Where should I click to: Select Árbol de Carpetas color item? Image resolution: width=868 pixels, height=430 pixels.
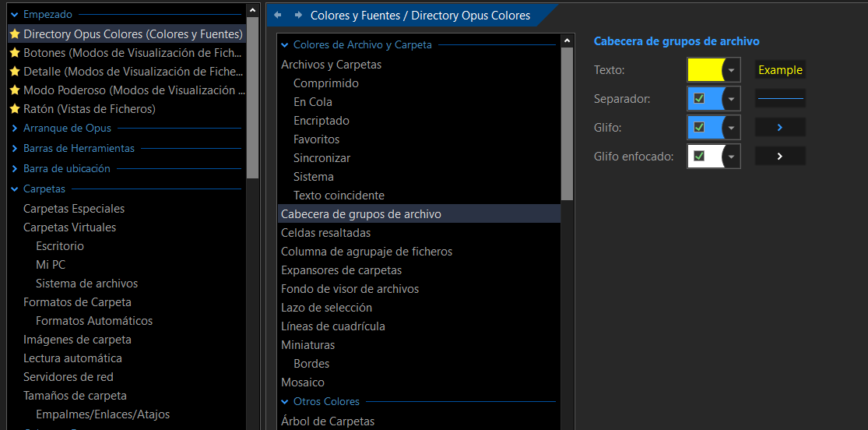pos(328,421)
